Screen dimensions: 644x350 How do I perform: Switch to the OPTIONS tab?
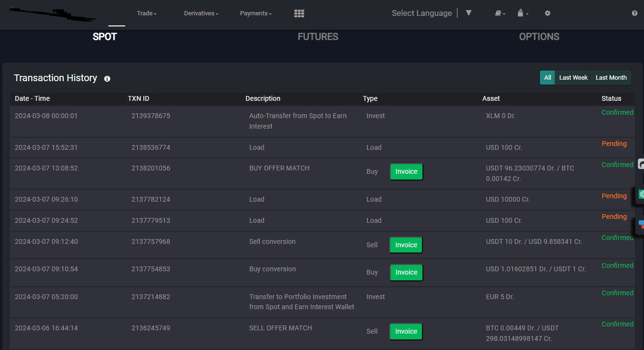[x=539, y=37]
